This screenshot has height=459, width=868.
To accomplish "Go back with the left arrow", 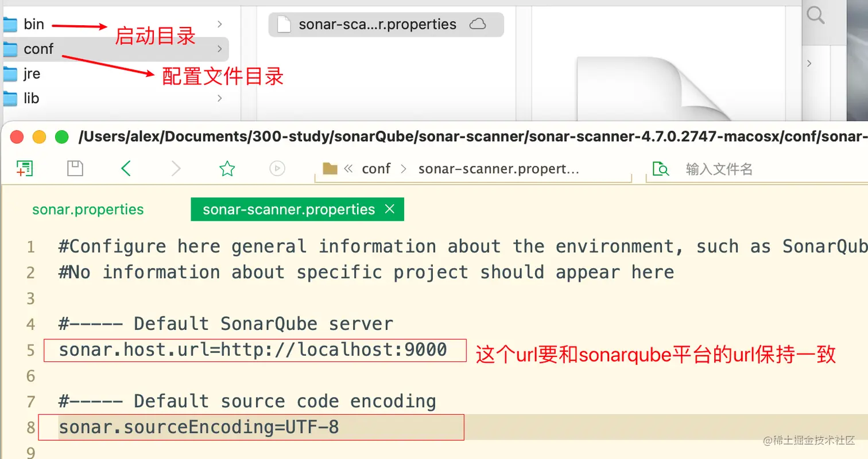I will pos(126,168).
